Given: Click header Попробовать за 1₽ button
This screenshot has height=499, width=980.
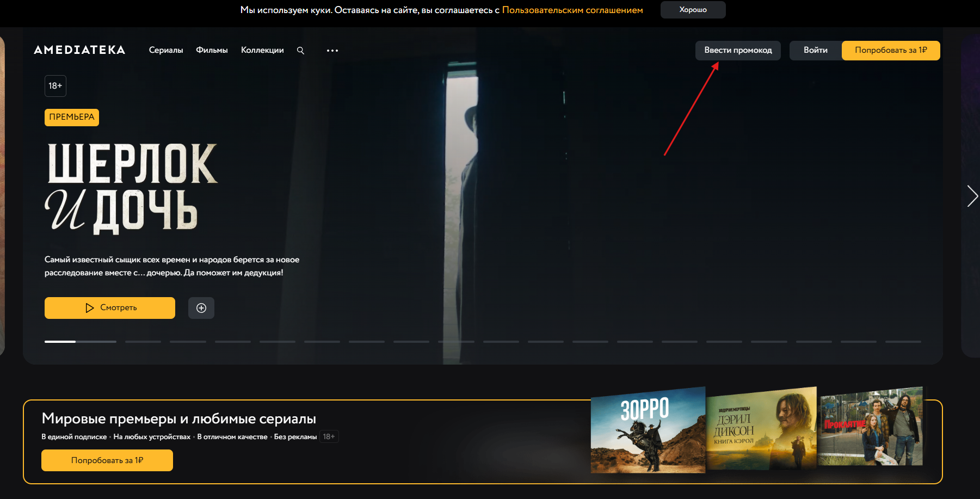Looking at the screenshot, I should pos(891,50).
